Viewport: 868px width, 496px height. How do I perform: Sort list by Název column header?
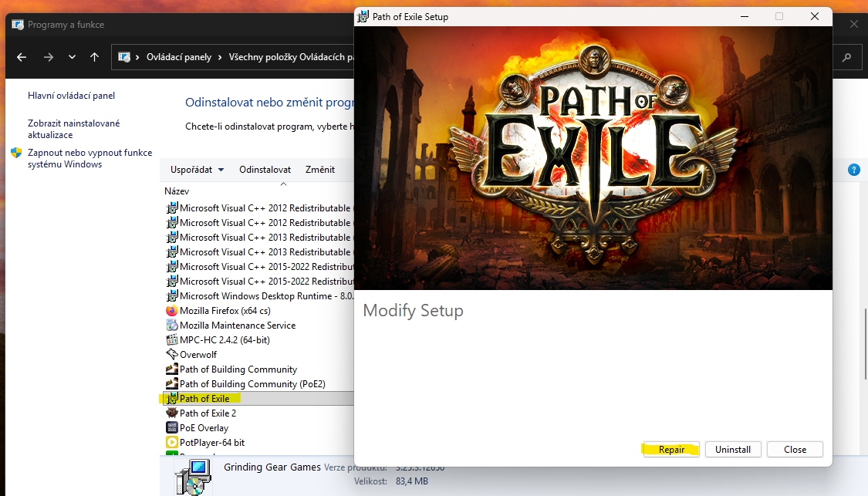point(177,191)
